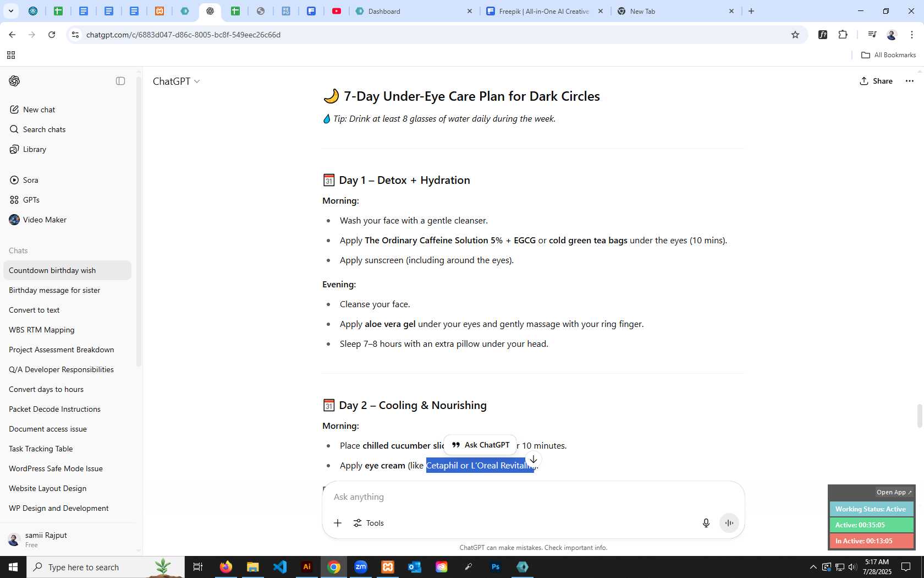Screen dimensions: 924x578
Task: Click the taskbar search box
Action: (x=106, y=567)
